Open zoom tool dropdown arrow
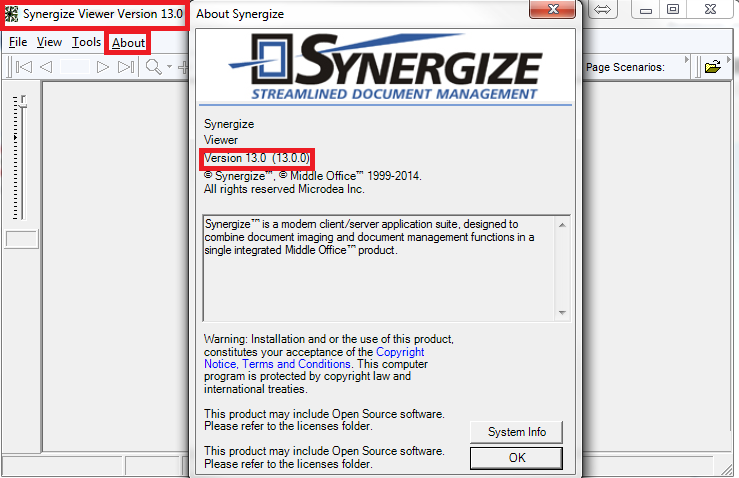This screenshot has width=739, height=478. 169,67
